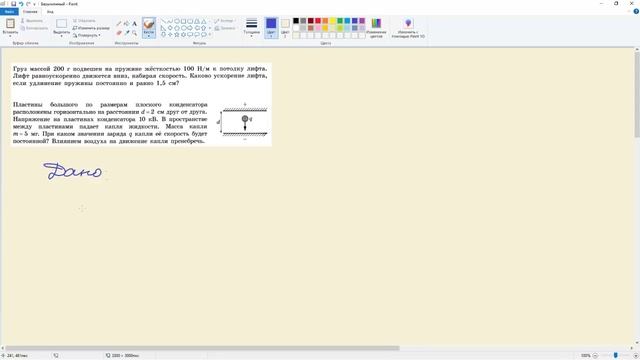The height and width of the screenshot is (360, 640).
Task: Click the zoom in plus button
Action: pos(636,356)
